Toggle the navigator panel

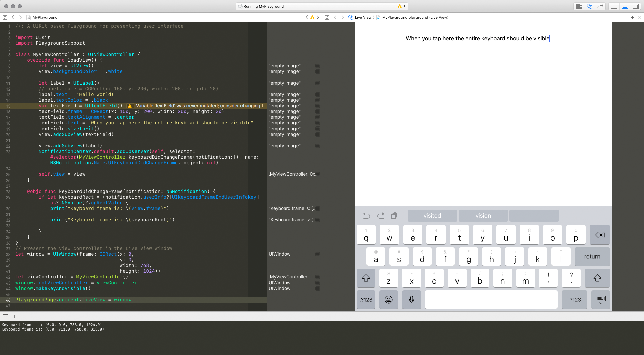(614, 6)
